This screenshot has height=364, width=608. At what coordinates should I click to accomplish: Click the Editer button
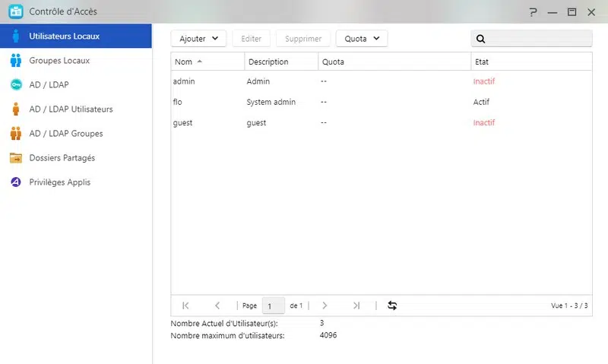click(252, 39)
